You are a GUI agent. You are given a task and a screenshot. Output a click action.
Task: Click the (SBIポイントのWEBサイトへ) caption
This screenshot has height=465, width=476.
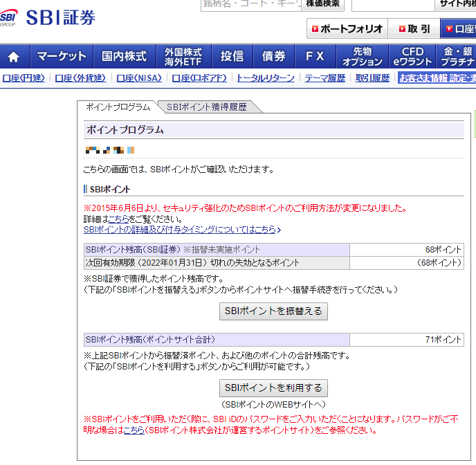273,405
